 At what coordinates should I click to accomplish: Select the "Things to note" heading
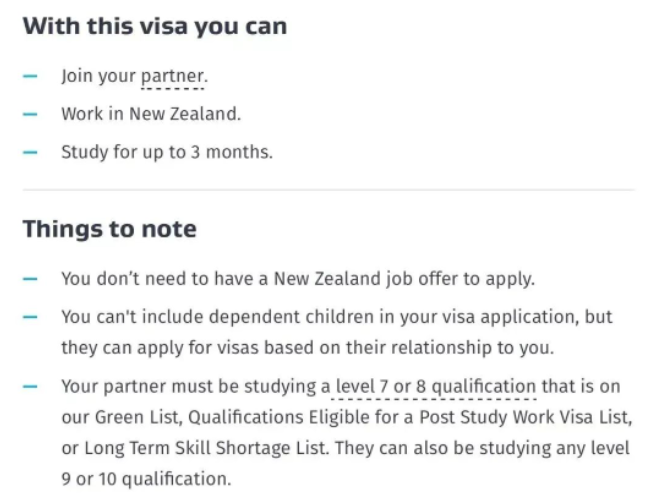pyautogui.click(x=109, y=229)
